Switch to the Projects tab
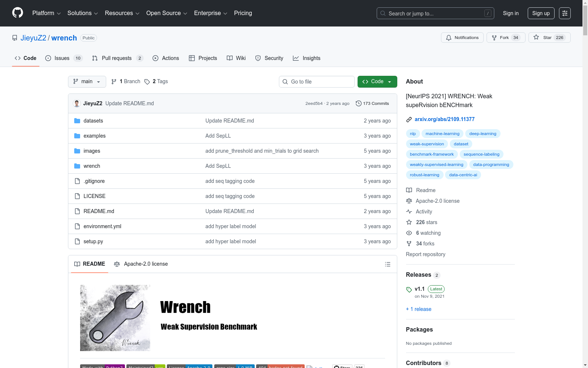 click(203, 58)
